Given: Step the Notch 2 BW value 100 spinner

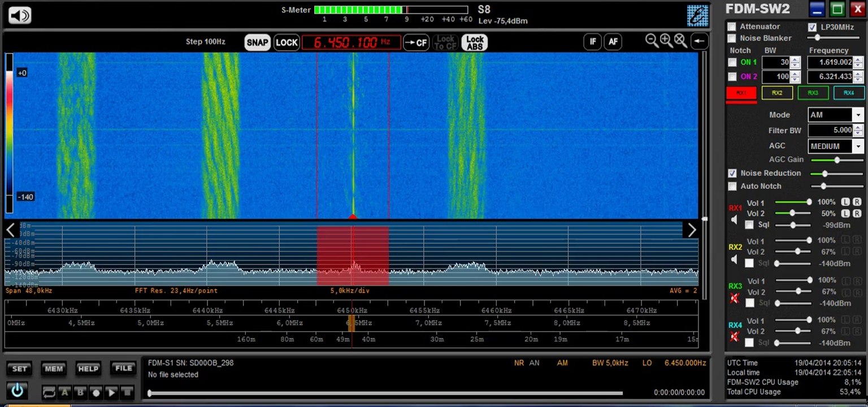Looking at the screenshot, I should coord(795,76).
